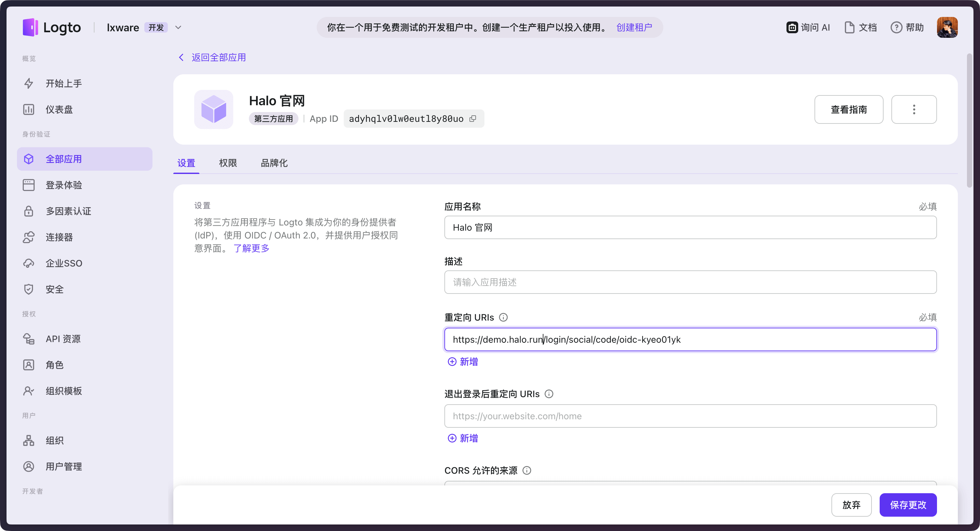Click the 应用名称 input field
Image resolution: width=980 pixels, height=531 pixels.
click(x=690, y=227)
